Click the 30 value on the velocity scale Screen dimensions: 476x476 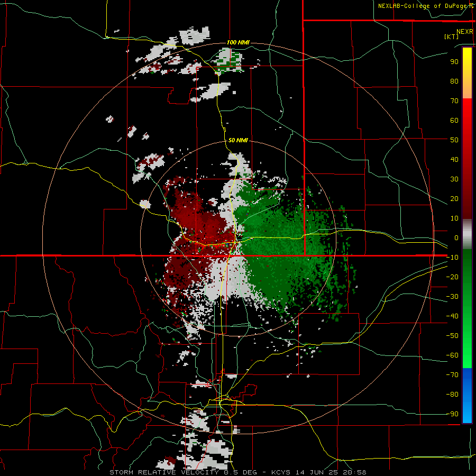pyautogui.click(x=454, y=179)
